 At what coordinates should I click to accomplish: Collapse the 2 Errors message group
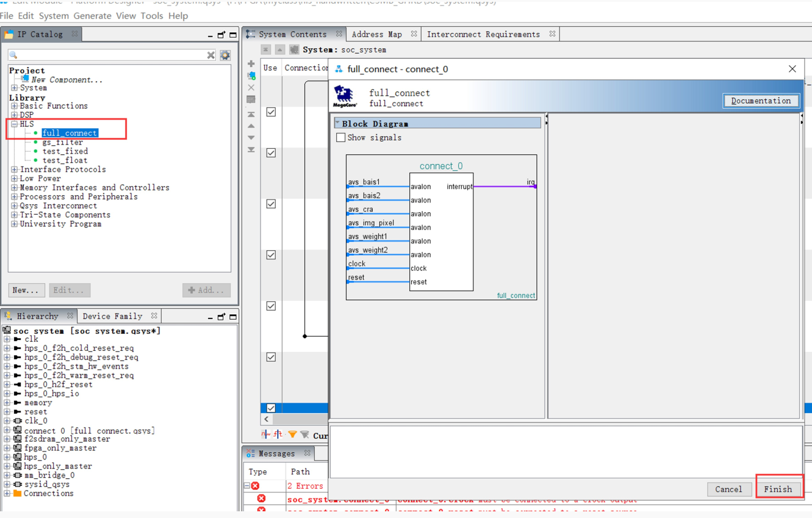pyautogui.click(x=248, y=486)
